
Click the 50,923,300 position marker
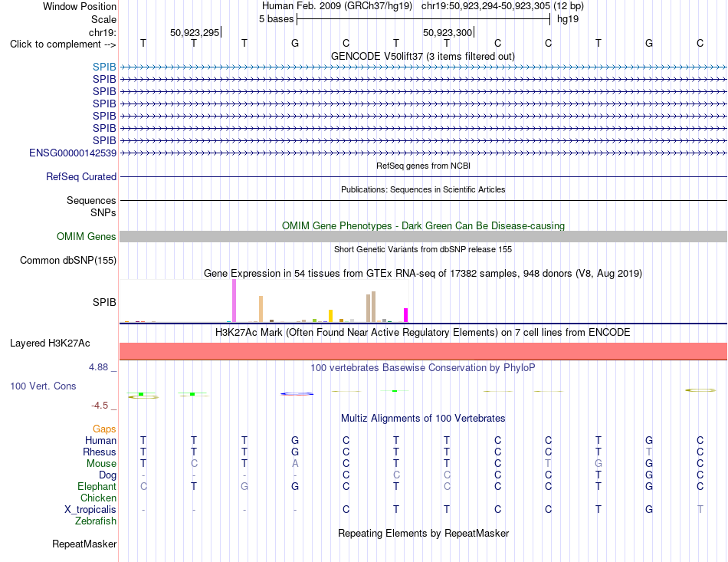point(448,32)
